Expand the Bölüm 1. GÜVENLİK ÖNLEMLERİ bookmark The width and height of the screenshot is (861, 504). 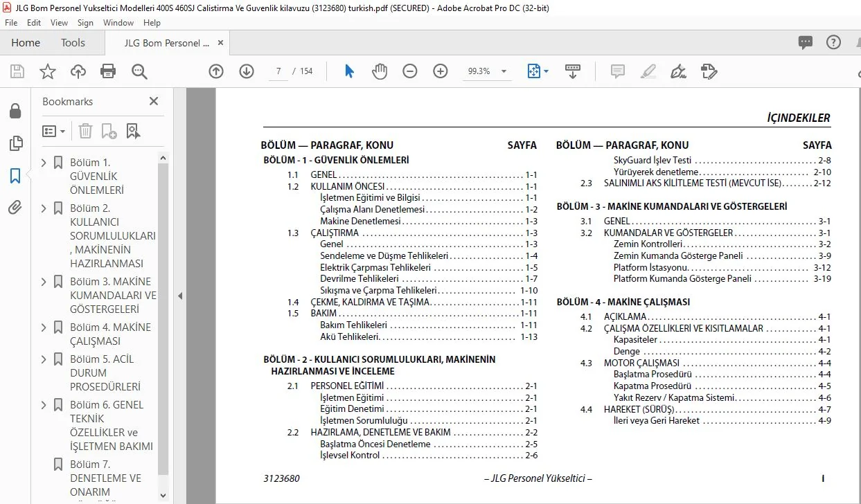pos(44,163)
